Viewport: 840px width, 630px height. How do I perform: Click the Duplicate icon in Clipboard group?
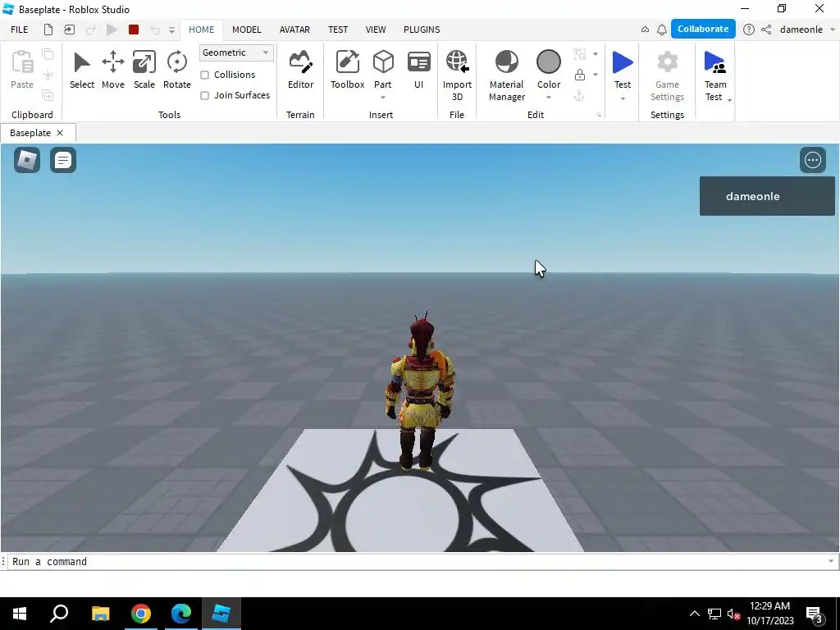[x=48, y=95]
